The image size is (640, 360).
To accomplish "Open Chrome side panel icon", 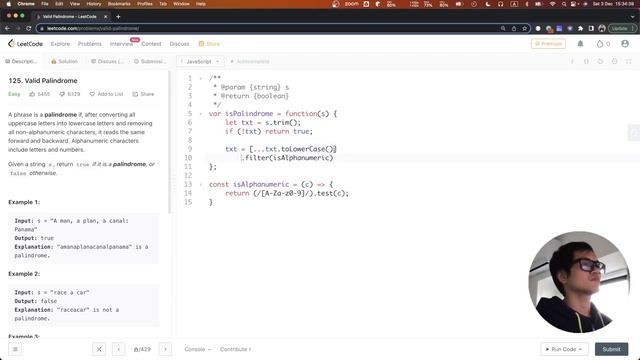I will (591, 29).
